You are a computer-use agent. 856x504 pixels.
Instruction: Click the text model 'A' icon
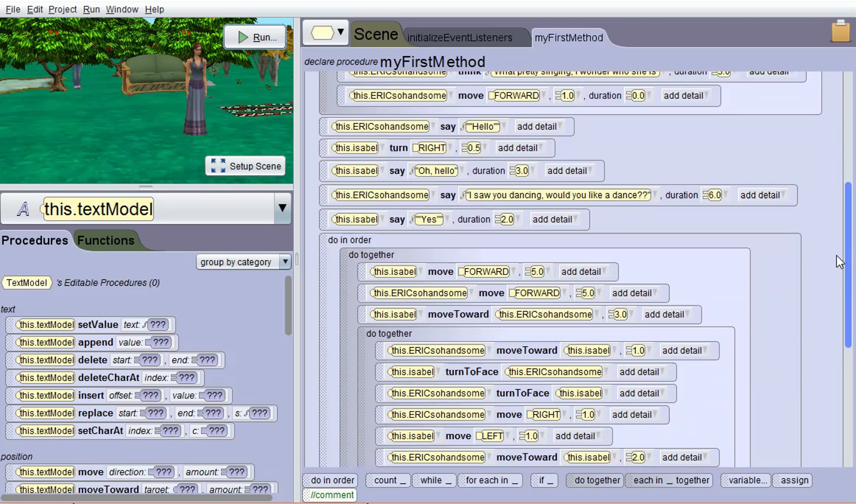pos(23,209)
